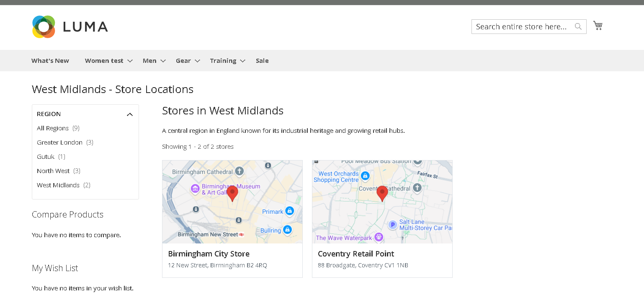Expand the Women test menu dropdown

130,61
